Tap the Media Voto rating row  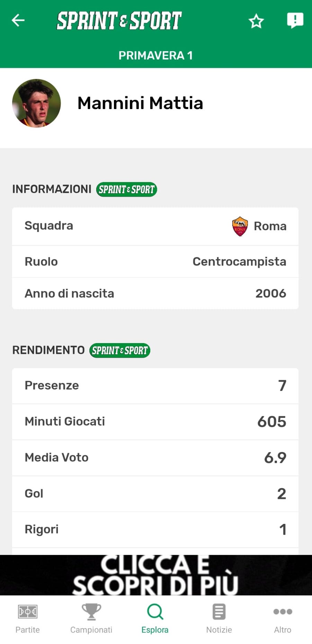[x=155, y=458]
